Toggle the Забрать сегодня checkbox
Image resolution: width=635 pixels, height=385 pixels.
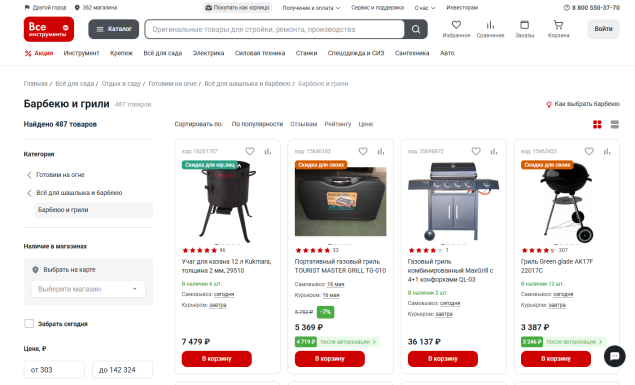[x=29, y=323]
